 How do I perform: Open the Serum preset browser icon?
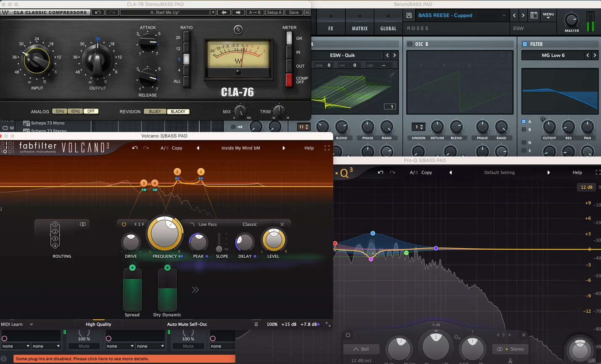pyautogui.click(x=534, y=16)
